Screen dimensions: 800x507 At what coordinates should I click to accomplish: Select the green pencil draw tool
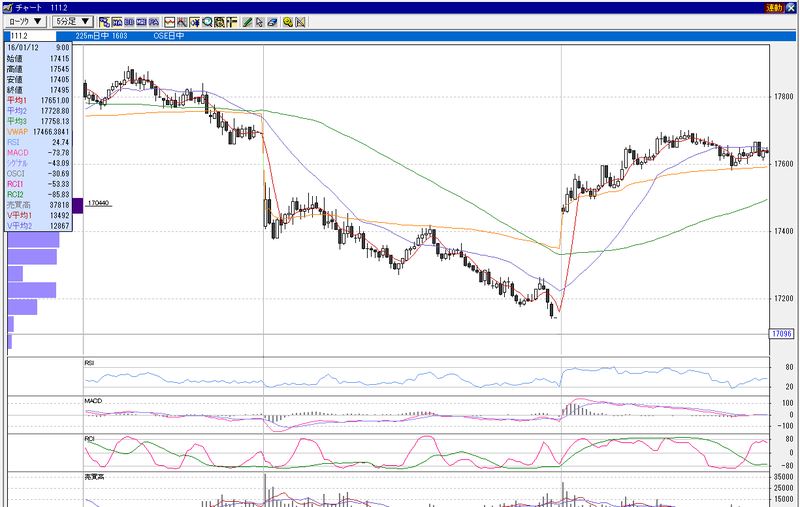247,22
